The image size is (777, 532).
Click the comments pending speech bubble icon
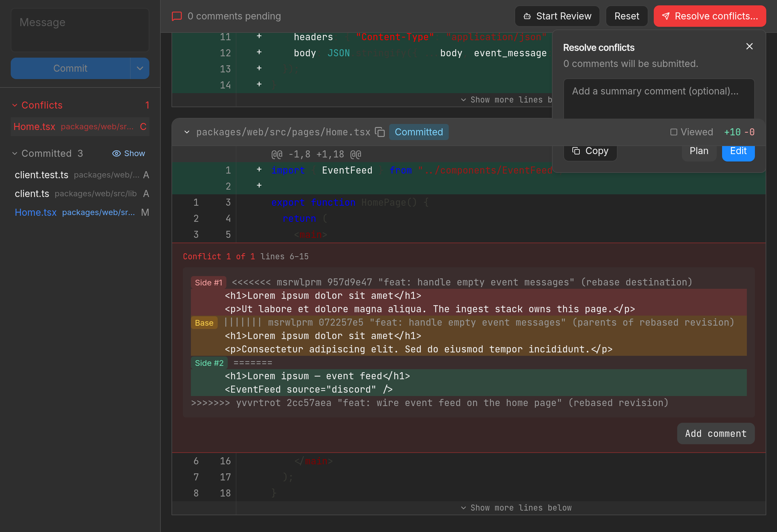(x=177, y=16)
